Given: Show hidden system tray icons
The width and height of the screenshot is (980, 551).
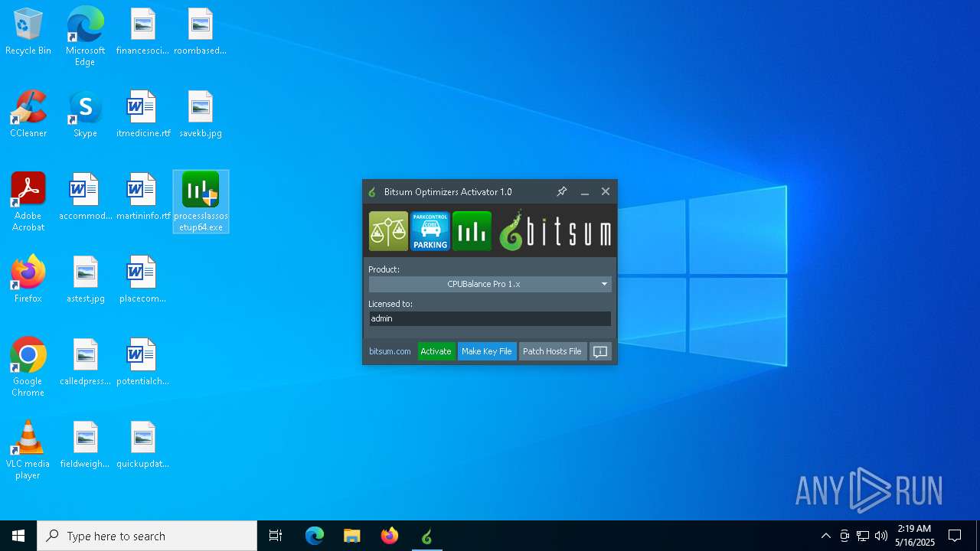Looking at the screenshot, I should point(826,536).
